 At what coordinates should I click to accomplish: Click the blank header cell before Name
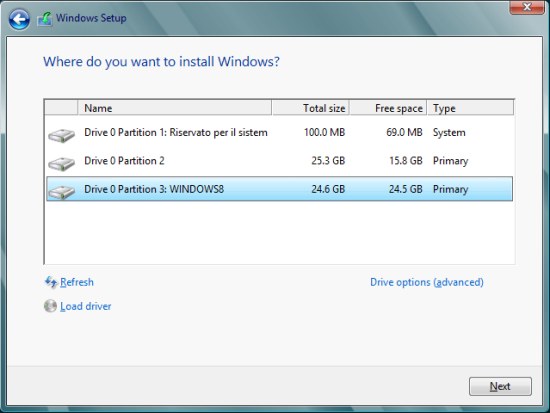[61, 108]
